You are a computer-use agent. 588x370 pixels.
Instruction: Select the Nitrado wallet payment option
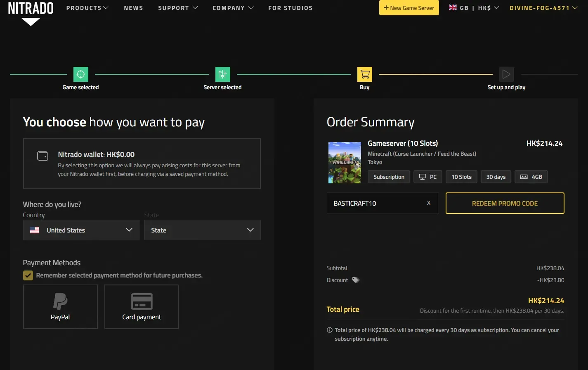142,164
